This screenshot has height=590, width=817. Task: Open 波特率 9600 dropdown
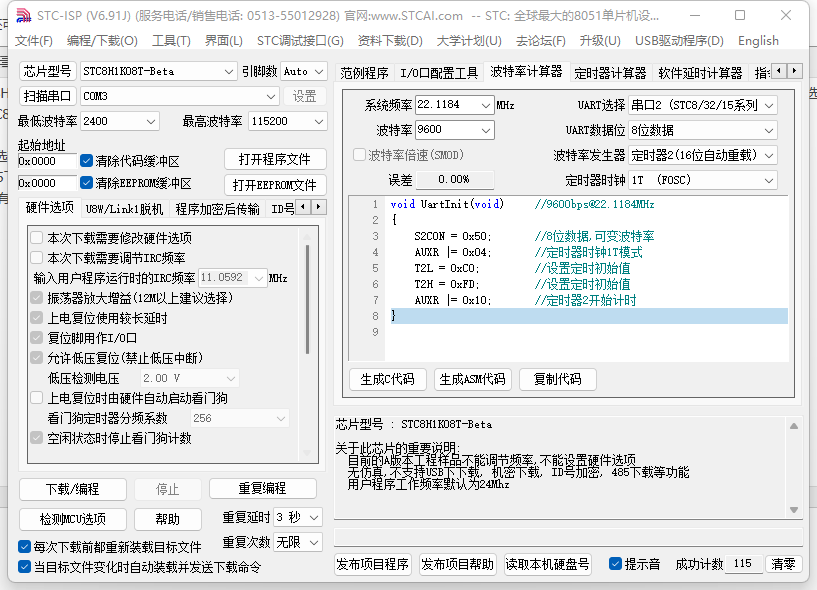point(454,130)
